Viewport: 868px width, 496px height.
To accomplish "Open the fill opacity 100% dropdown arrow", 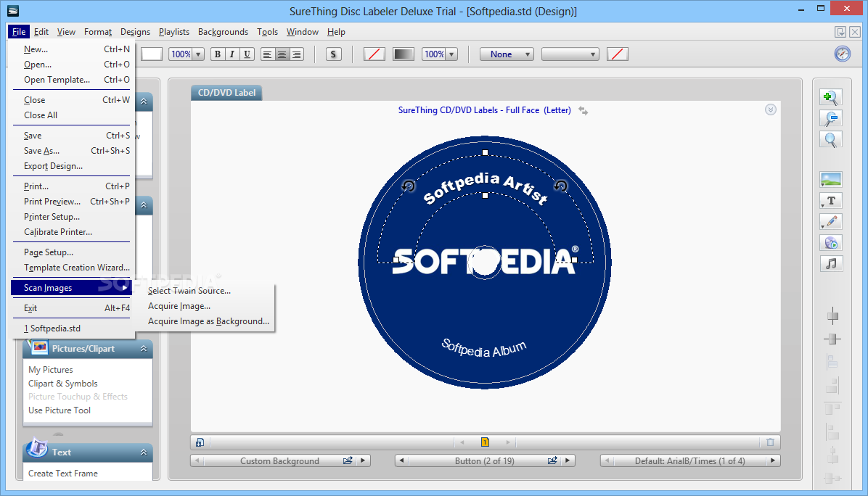I will tap(451, 54).
